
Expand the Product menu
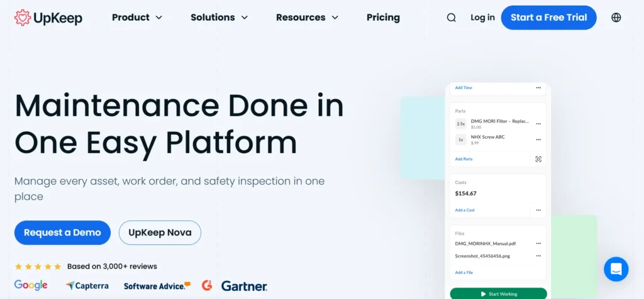pos(136,18)
